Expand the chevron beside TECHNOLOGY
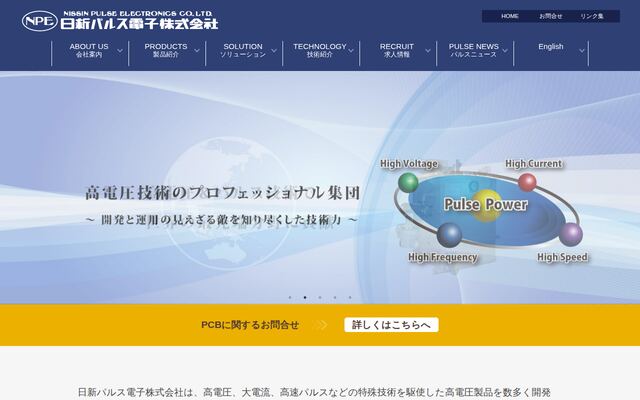 [x=351, y=51]
